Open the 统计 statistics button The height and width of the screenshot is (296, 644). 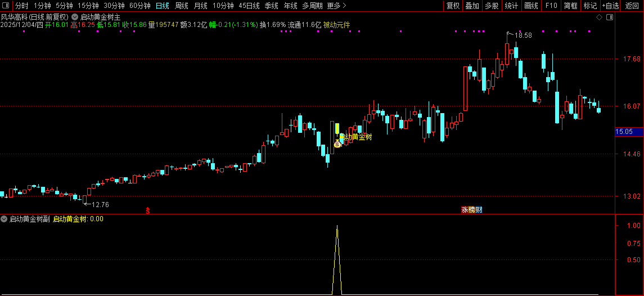click(511, 6)
